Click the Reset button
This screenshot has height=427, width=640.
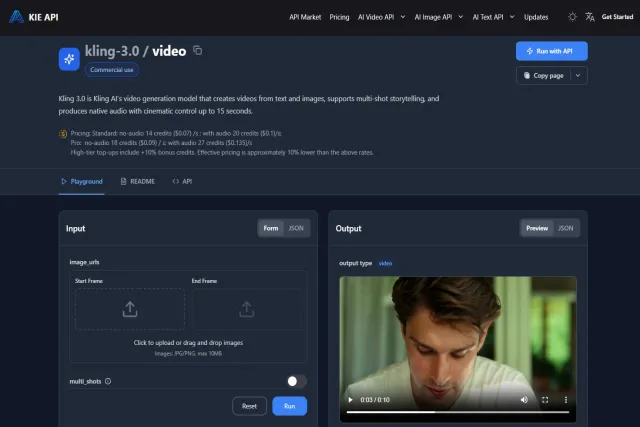click(249, 406)
